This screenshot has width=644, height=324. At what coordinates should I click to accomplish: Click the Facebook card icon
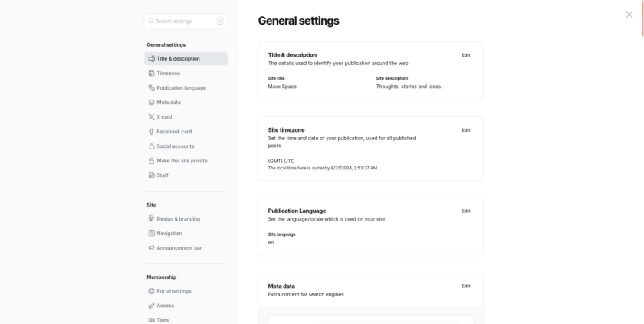(x=151, y=132)
